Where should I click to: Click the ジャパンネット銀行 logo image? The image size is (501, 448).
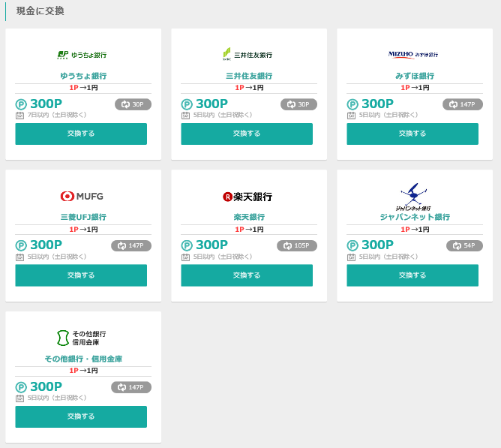point(413,197)
